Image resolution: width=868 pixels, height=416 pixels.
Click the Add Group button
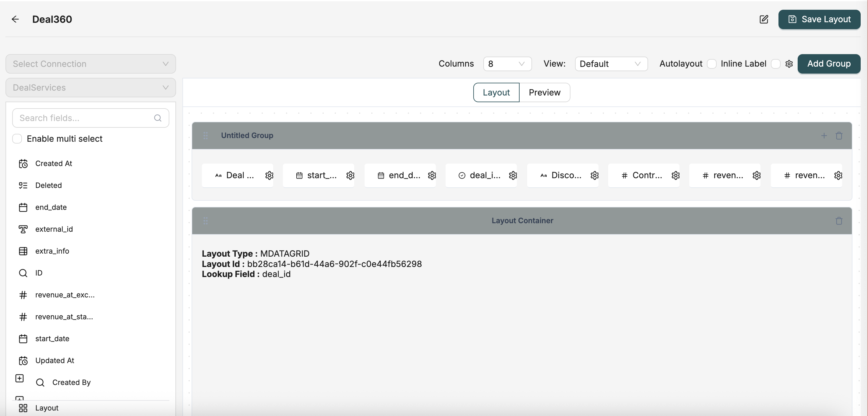coord(829,64)
